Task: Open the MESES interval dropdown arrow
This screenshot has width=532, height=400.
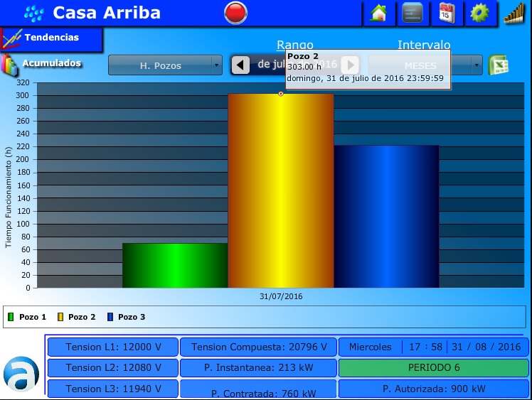Action: point(477,65)
